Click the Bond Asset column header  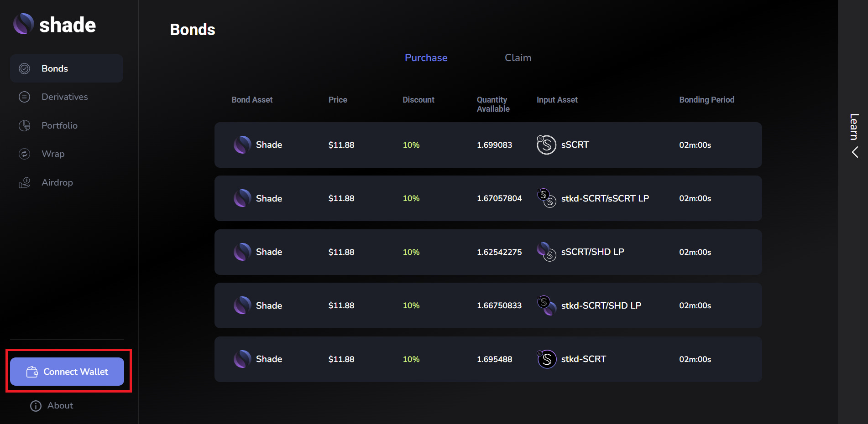click(x=252, y=100)
